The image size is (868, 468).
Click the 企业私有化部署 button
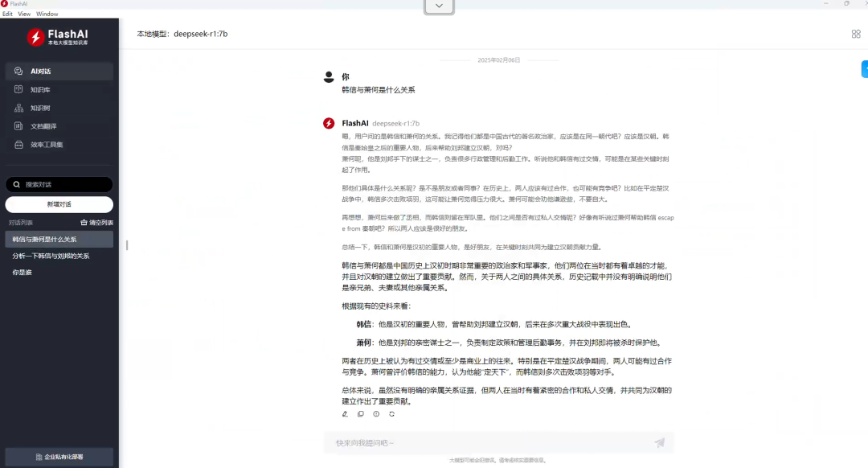(59, 457)
